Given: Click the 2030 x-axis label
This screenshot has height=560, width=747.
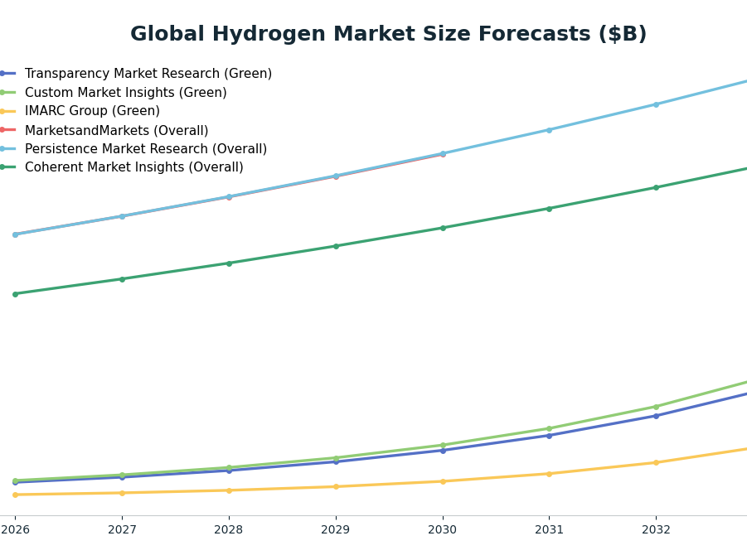Looking at the screenshot, I should tap(443, 529).
